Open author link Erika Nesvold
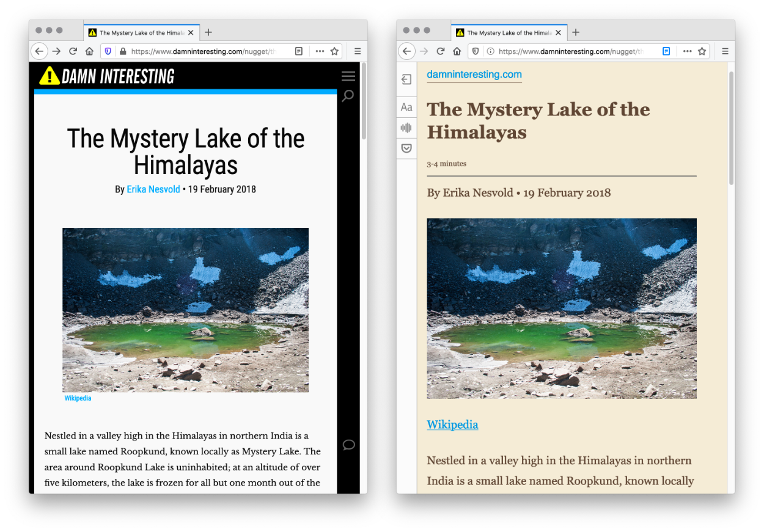 point(153,189)
